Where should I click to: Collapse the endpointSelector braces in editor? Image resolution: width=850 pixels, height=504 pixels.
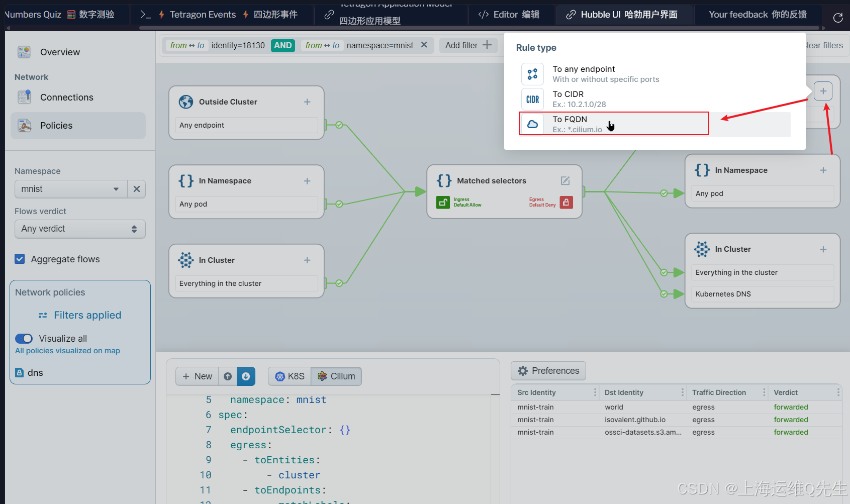point(345,430)
